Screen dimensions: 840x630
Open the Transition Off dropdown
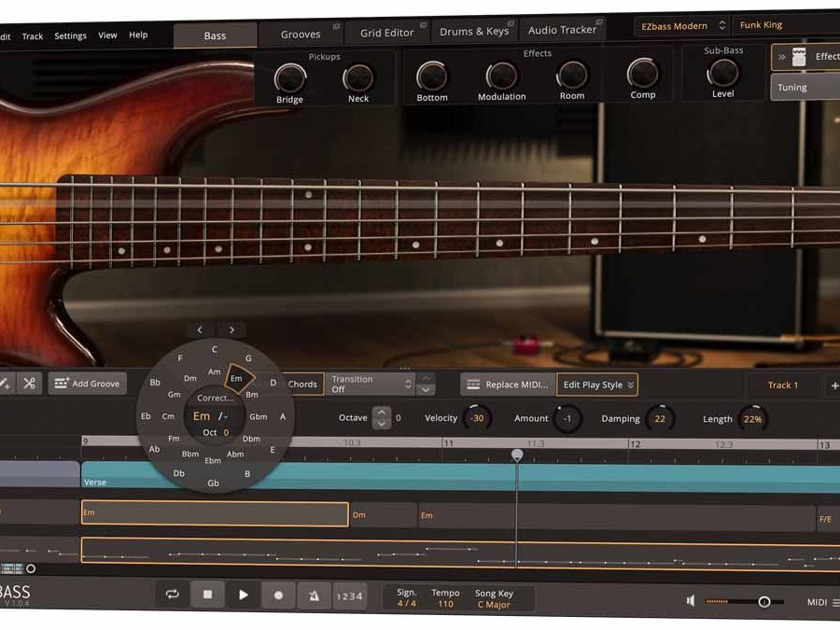(x=370, y=385)
